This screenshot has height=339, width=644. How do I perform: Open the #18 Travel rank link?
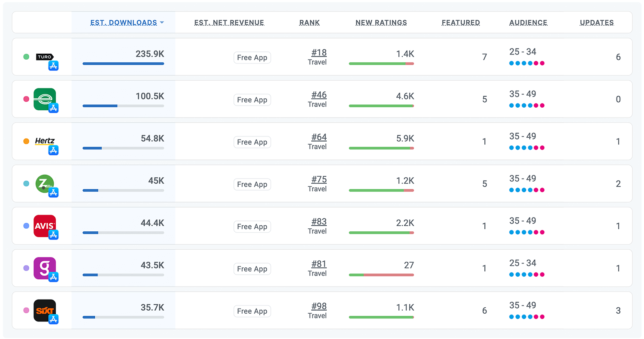(319, 53)
